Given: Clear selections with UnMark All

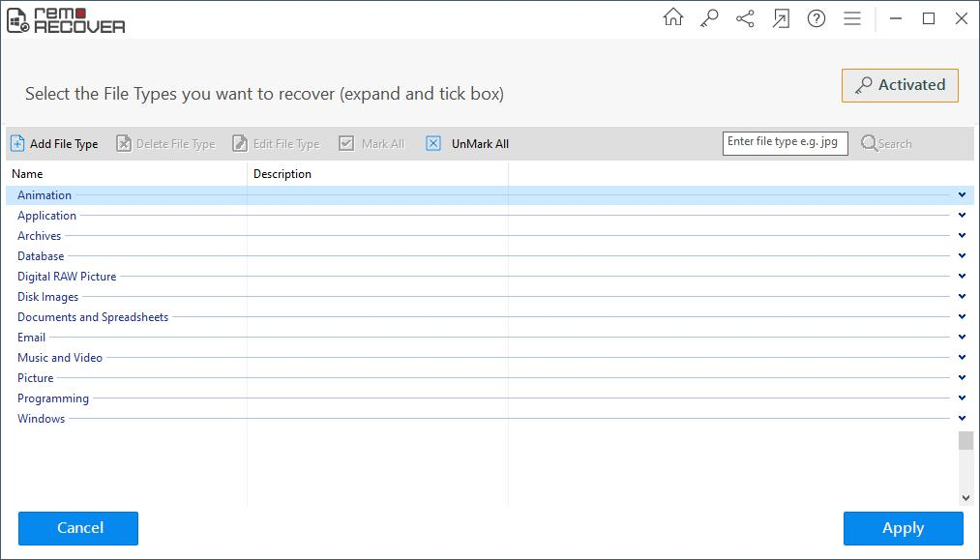Looking at the screenshot, I should [x=468, y=144].
